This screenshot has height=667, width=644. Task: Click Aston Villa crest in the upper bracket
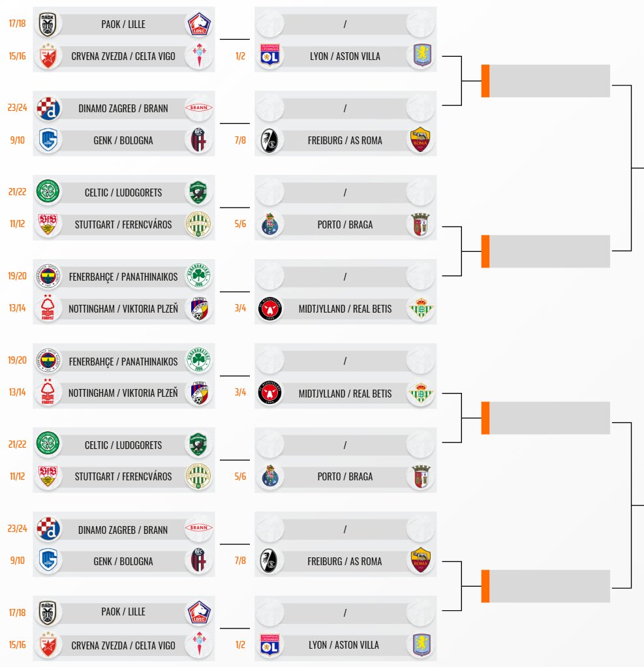(x=419, y=56)
